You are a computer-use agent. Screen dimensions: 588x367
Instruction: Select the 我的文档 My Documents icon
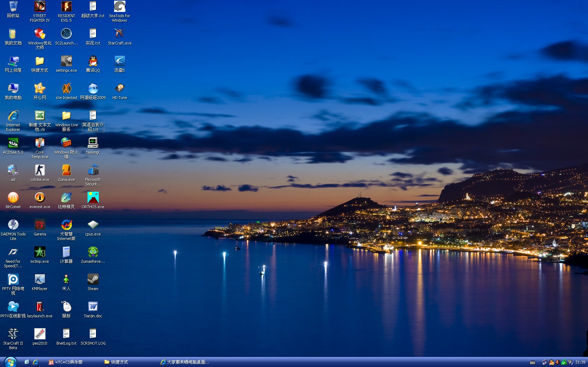click(x=13, y=37)
